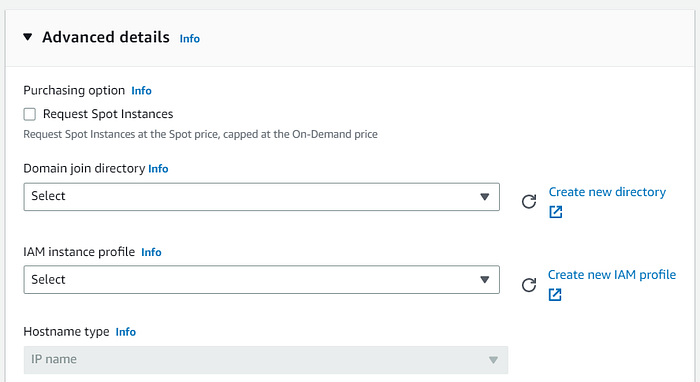Refresh the Domain join directory list

pos(529,202)
